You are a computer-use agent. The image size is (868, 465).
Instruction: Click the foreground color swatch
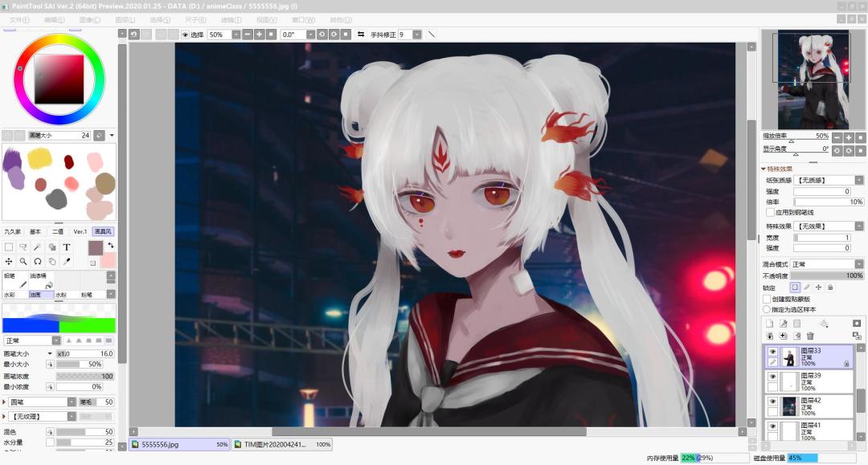point(95,247)
